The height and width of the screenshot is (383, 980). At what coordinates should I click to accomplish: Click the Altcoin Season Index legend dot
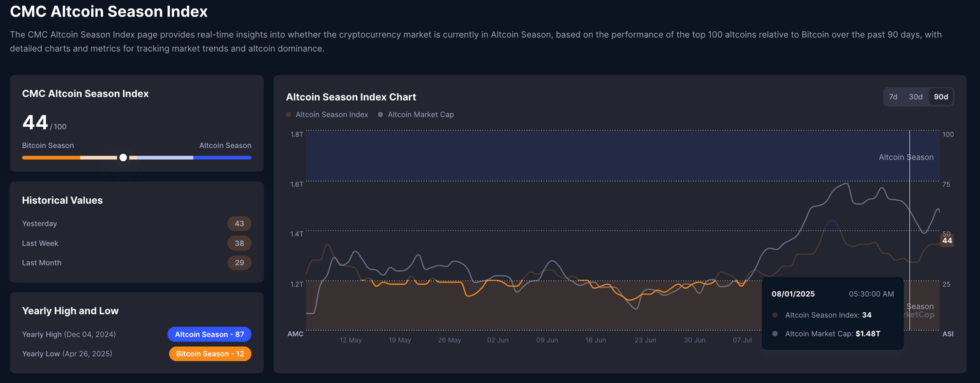click(288, 115)
